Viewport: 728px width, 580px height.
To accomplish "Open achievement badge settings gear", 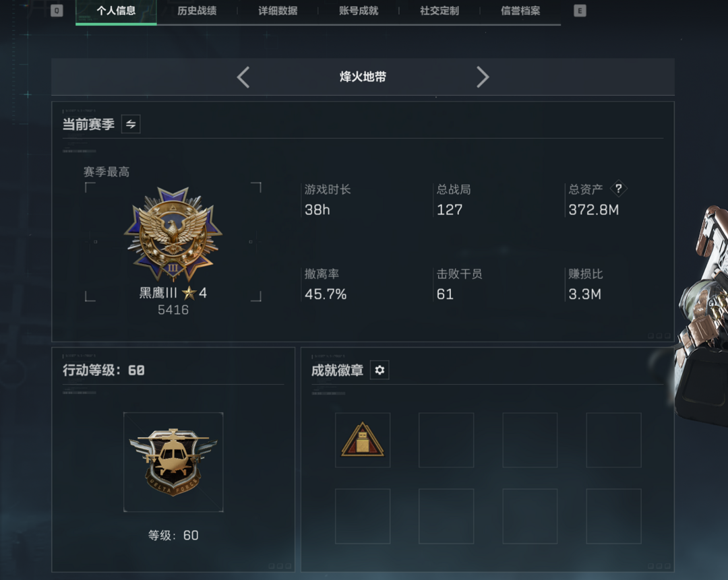I will tap(380, 370).
